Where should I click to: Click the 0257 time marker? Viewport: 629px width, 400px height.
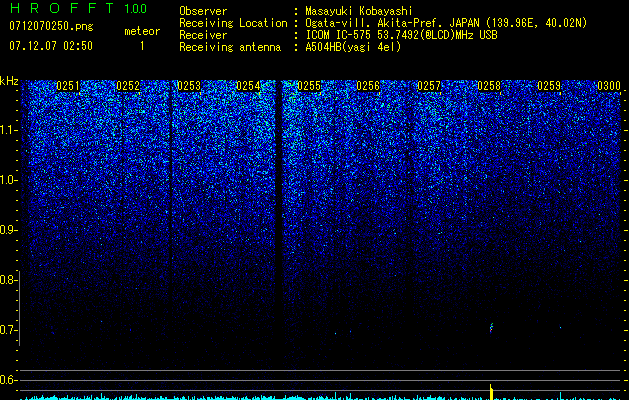[x=429, y=86]
